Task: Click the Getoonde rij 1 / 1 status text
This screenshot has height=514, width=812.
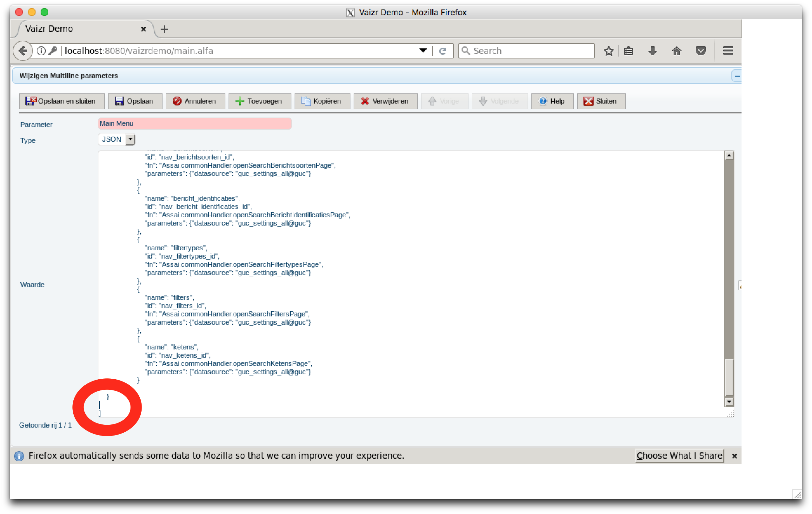Action: tap(45, 425)
